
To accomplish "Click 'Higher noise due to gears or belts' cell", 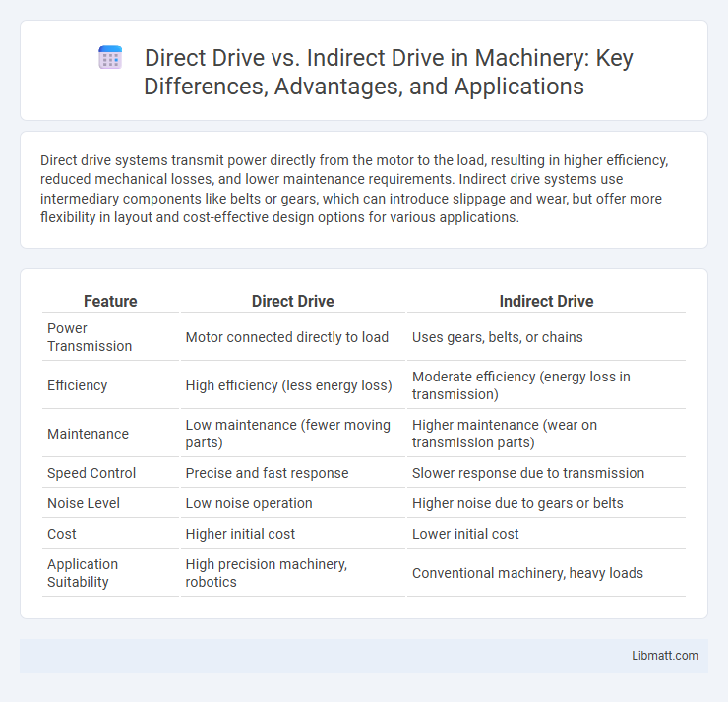I will pos(546,503).
